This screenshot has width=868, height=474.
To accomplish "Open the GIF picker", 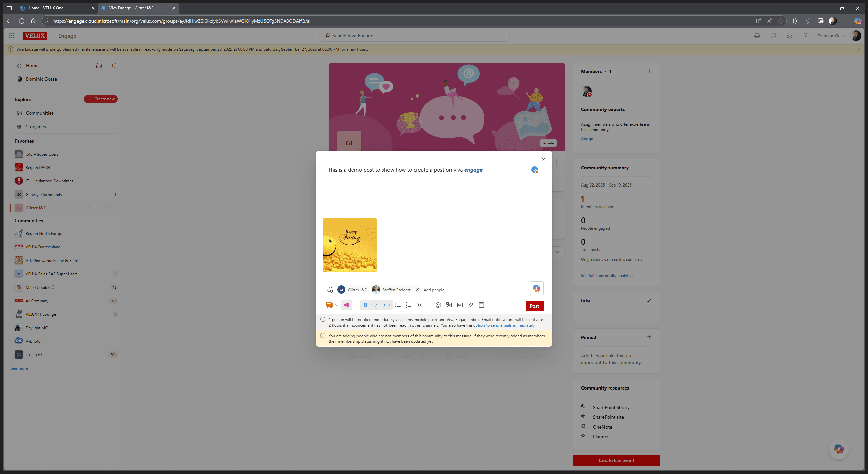I will 460,305.
